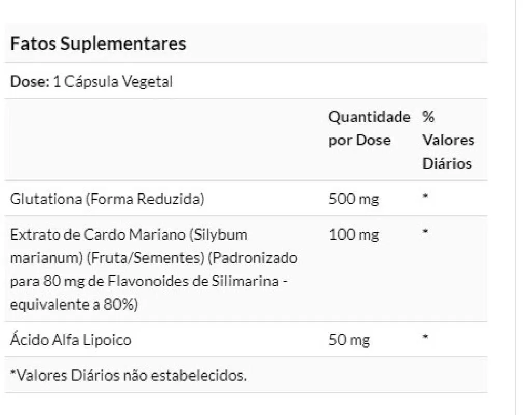Click the 50 mg amount
The height and width of the screenshot is (415, 532).
349,340
